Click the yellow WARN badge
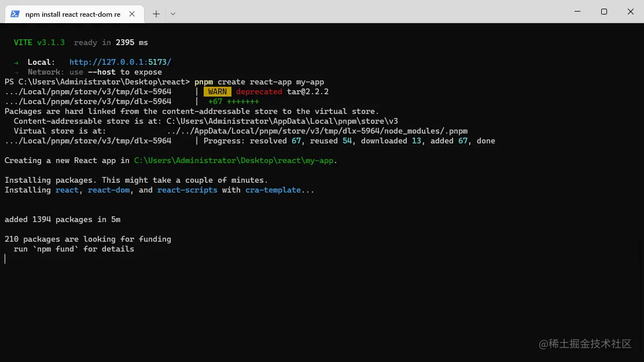 (217, 91)
